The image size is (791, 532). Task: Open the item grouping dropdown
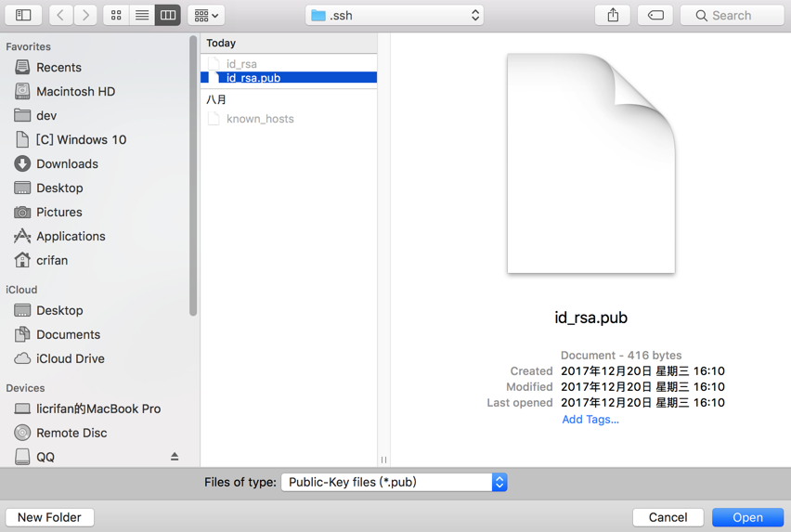[206, 15]
